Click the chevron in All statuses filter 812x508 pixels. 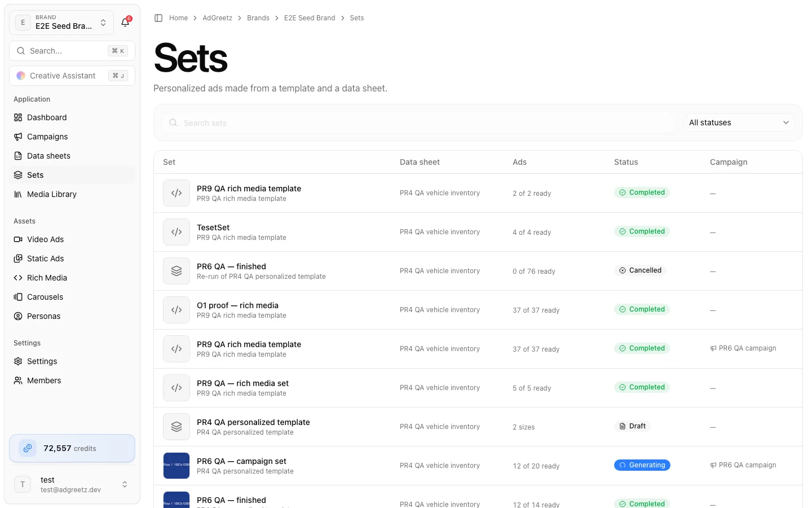pos(786,122)
